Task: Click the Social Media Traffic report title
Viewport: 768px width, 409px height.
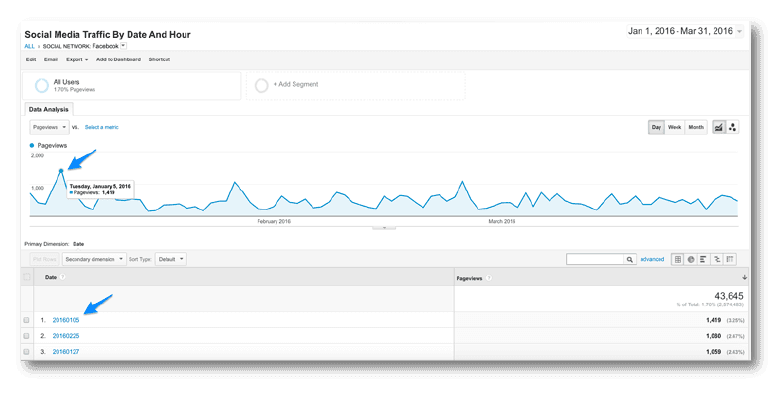Action: click(107, 35)
